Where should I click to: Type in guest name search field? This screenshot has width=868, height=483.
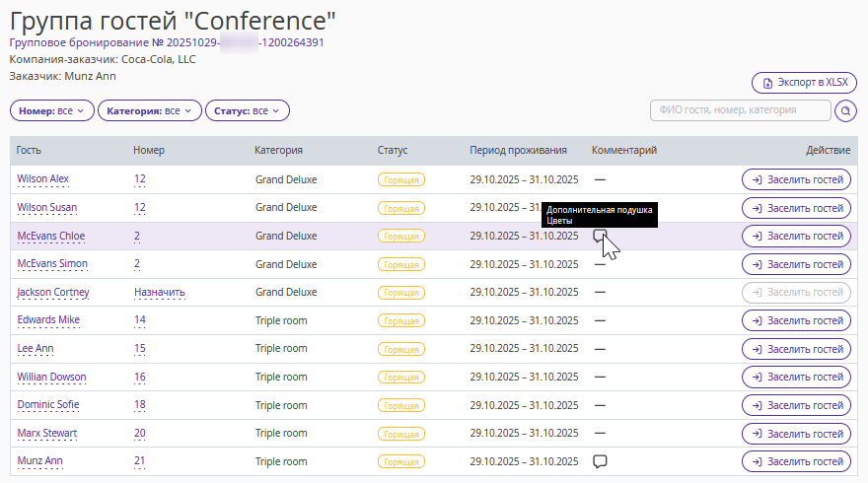pos(740,110)
